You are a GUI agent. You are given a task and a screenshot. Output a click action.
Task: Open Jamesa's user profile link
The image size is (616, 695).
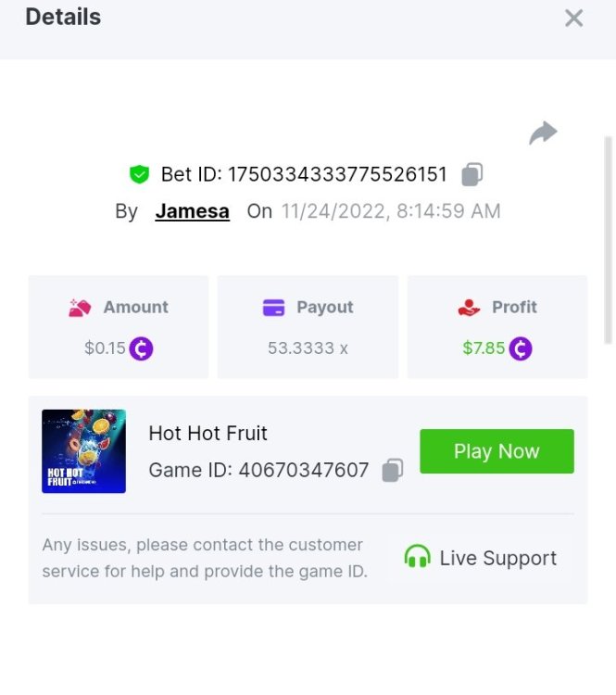pyautogui.click(x=192, y=211)
